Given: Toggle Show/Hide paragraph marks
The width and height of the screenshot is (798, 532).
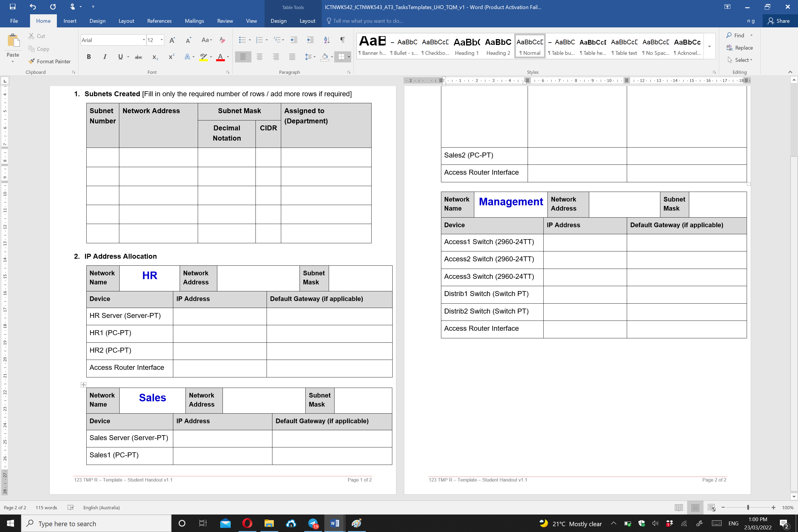Looking at the screenshot, I should [343, 40].
